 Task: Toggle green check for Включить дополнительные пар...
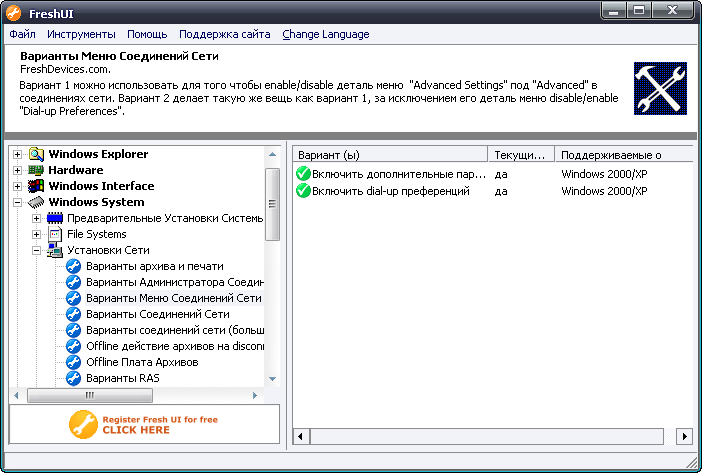[x=303, y=174]
